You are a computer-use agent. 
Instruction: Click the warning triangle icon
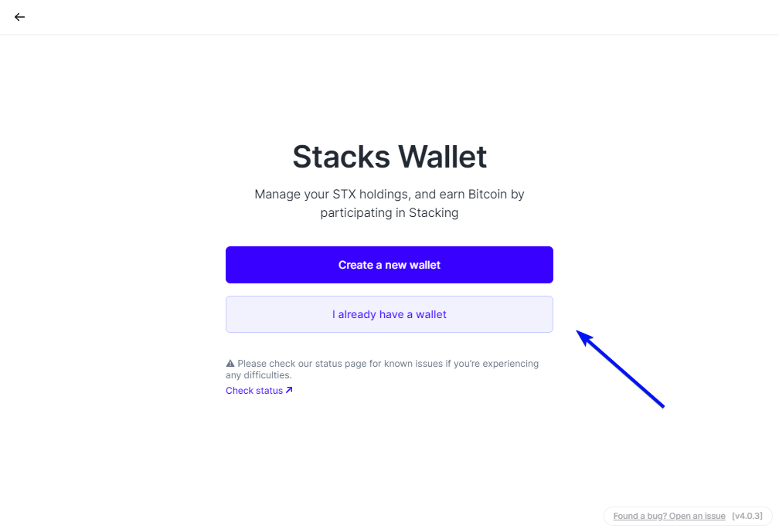coord(230,363)
